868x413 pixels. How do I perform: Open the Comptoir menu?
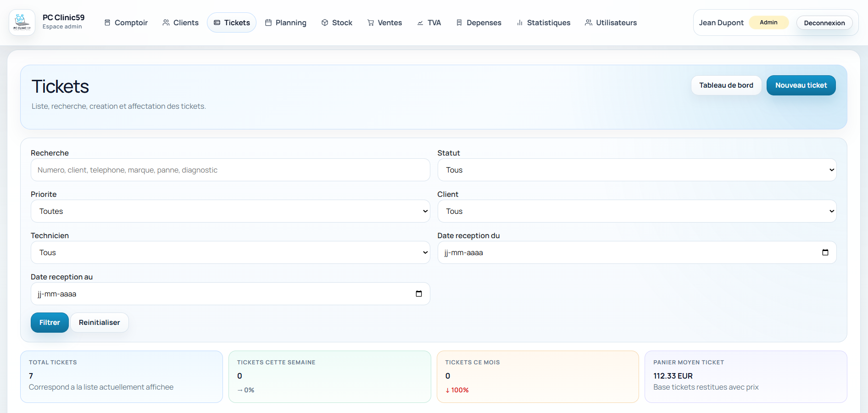[x=126, y=22]
